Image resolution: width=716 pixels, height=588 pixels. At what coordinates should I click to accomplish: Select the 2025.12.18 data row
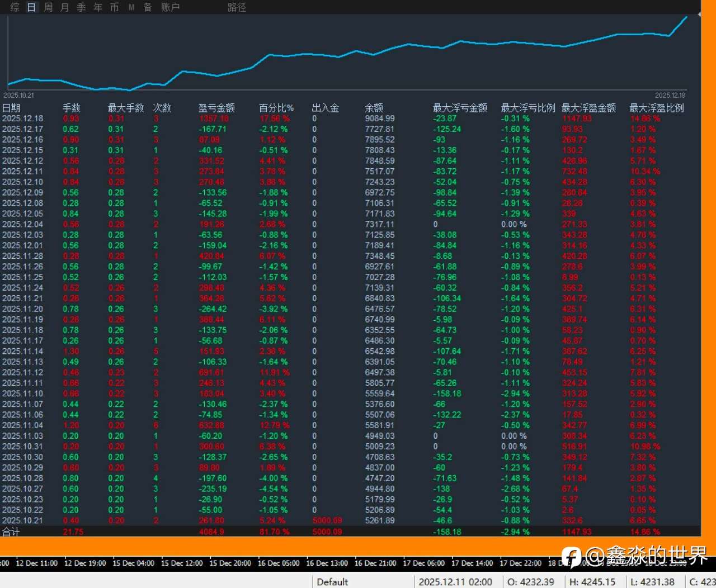(x=22, y=118)
